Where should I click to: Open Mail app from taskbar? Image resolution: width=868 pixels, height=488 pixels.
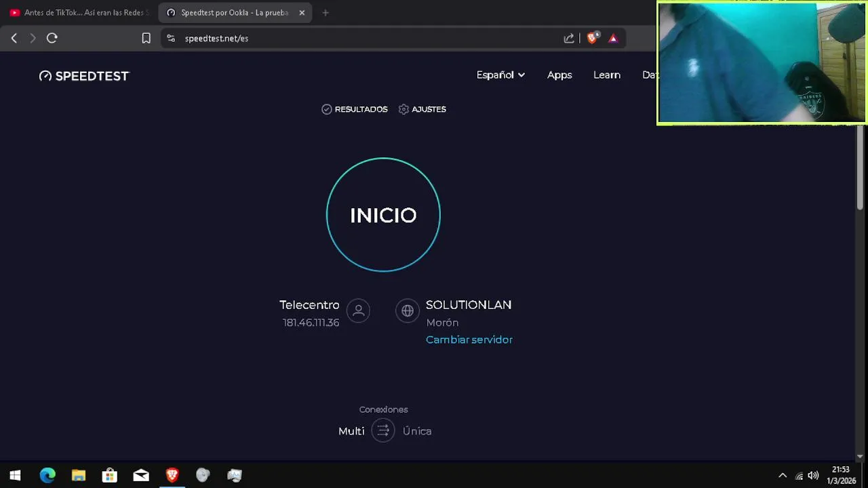pyautogui.click(x=141, y=475)
